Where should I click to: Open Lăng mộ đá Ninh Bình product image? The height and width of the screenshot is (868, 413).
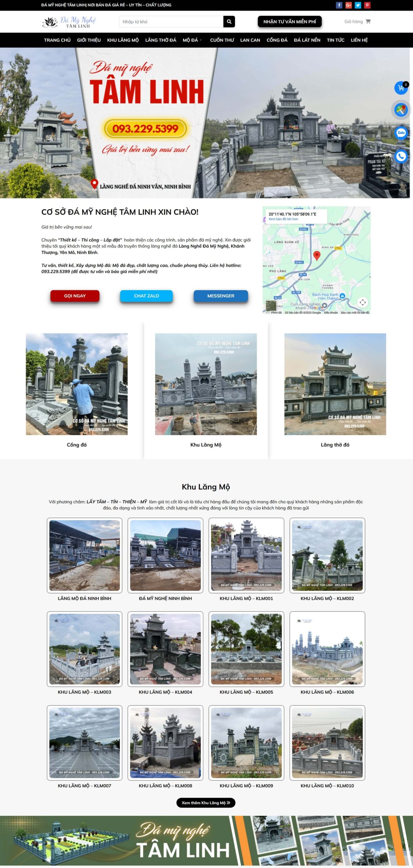[x=85, y=555]
